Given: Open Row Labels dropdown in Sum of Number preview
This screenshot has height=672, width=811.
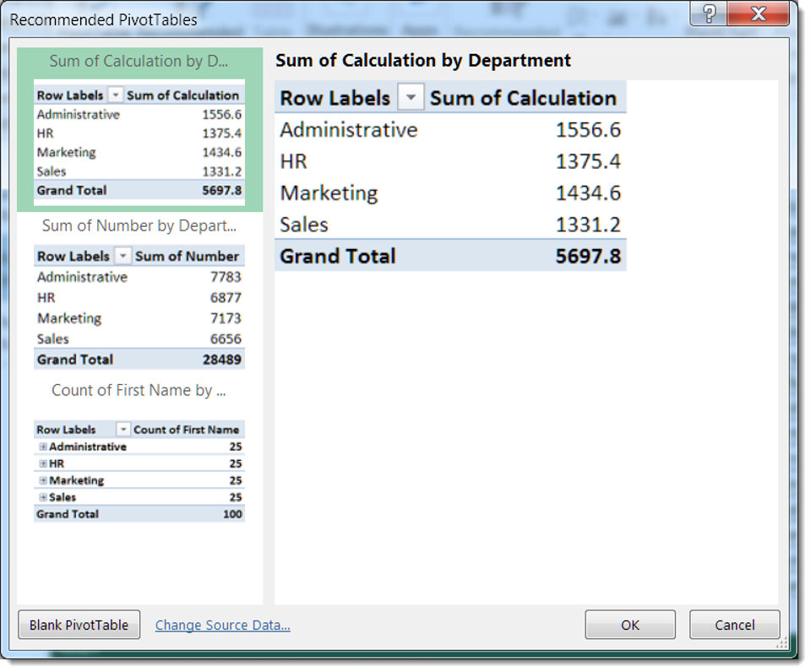Looking at the screenshot, I should point(121,256).
